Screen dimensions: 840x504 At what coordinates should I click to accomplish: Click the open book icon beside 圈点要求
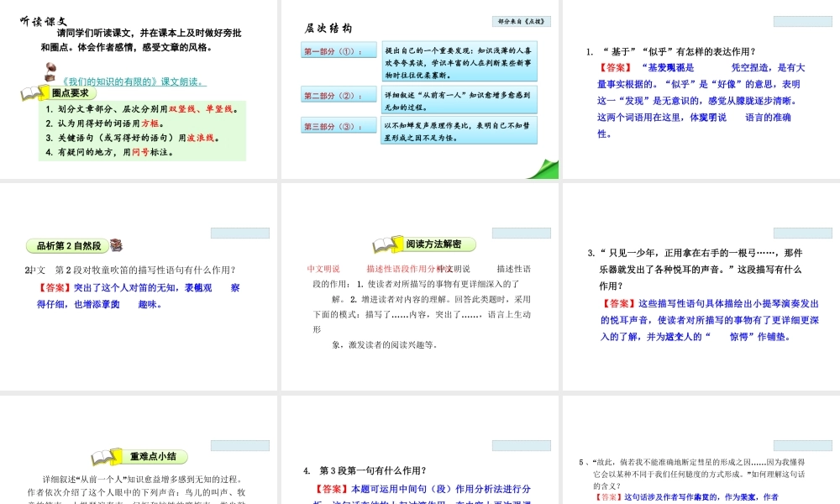tap(34, 93)
